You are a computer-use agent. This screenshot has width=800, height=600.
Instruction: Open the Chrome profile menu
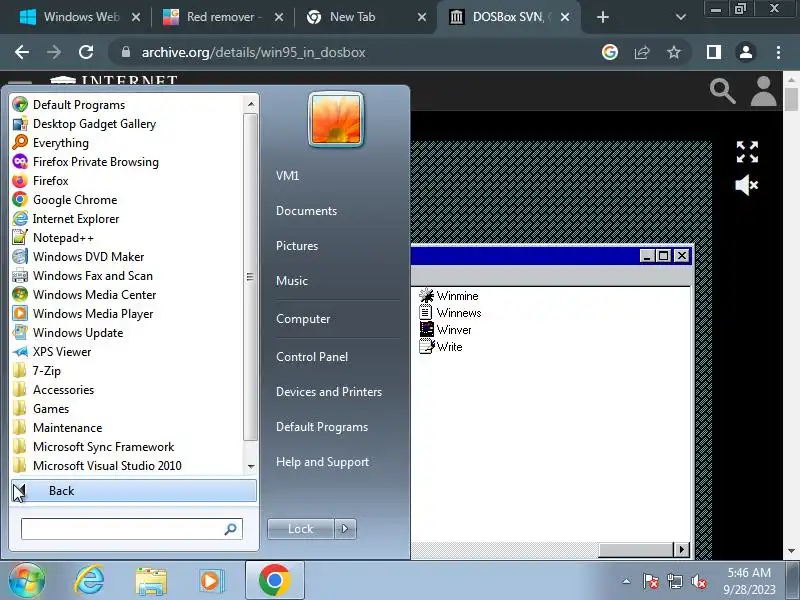(746, 52)
